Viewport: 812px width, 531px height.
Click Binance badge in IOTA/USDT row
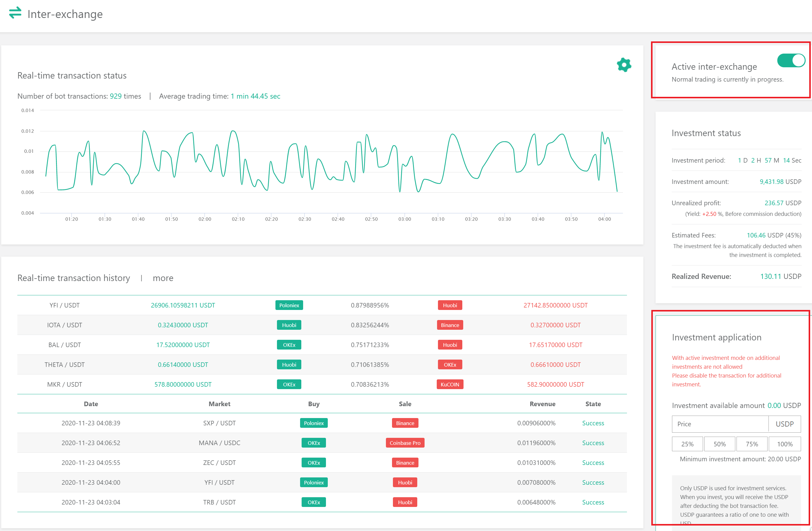pos(450,325)
